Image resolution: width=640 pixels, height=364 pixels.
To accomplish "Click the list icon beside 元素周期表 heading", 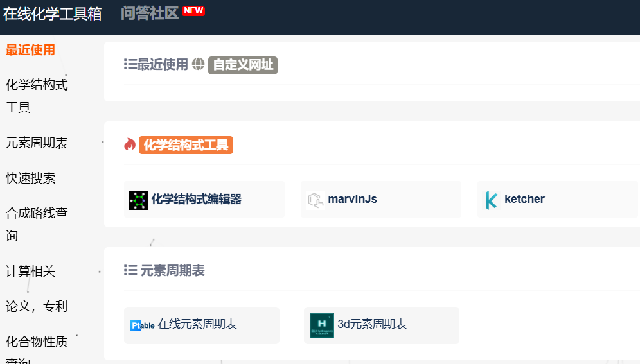I will [130, 270].
